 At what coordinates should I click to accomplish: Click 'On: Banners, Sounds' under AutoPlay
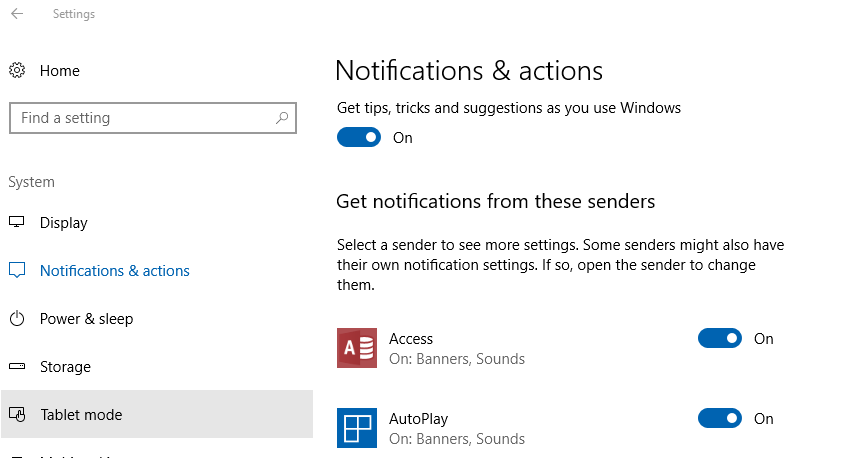[x=457, y=439]
